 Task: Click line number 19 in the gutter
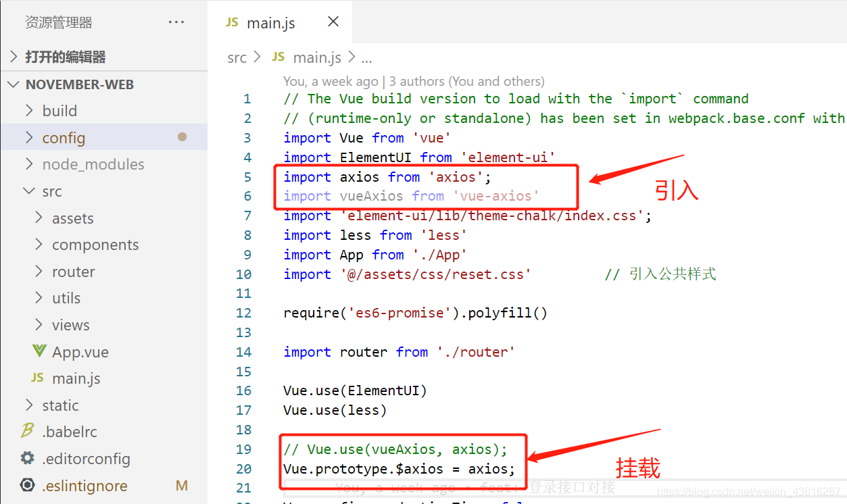pos(243,449)
